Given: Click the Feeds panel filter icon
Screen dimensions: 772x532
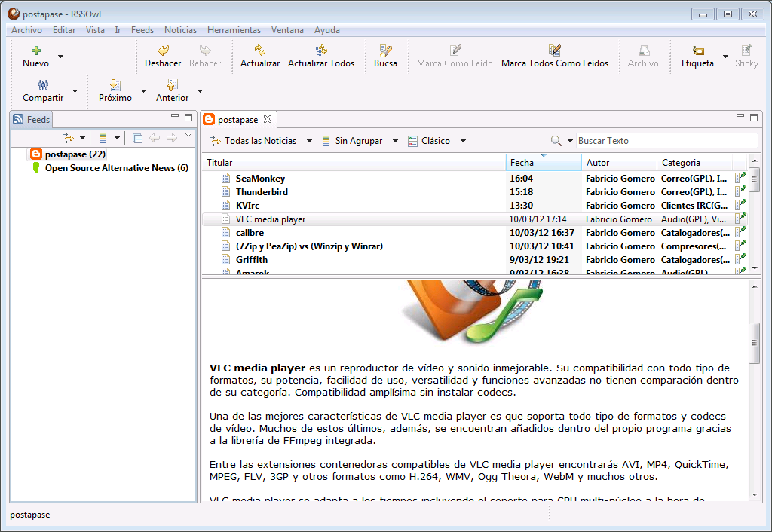Looking at the screenshot, I should [68, 138].
